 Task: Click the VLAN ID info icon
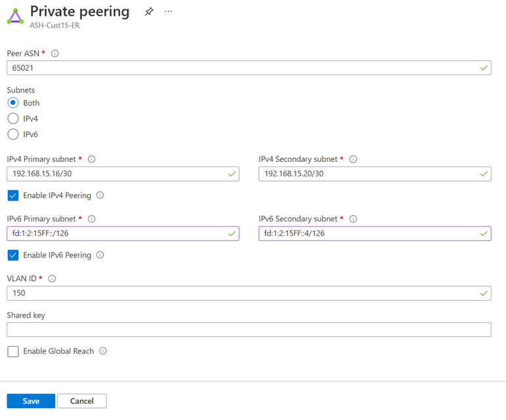tap(52, 278)
